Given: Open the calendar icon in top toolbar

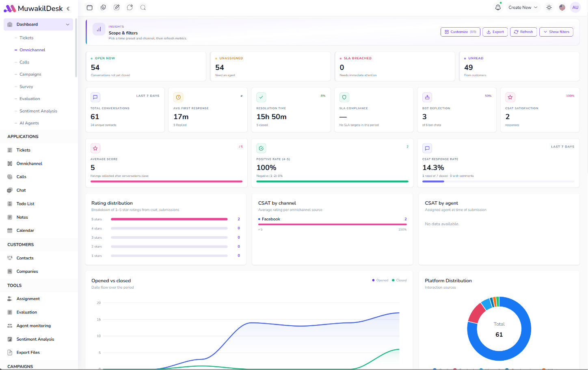Looking at the screenshot, I should click(x=90, y=7).
